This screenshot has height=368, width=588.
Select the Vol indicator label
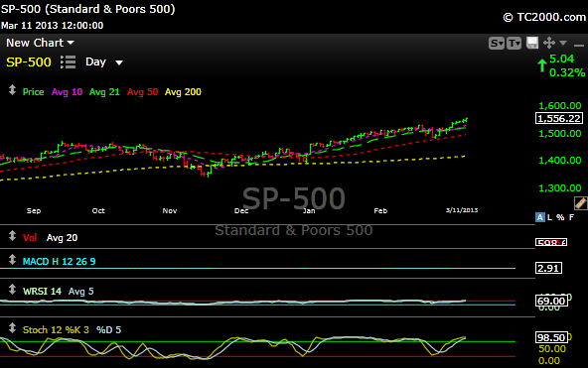pyautogui.click(x=30, y=238)
